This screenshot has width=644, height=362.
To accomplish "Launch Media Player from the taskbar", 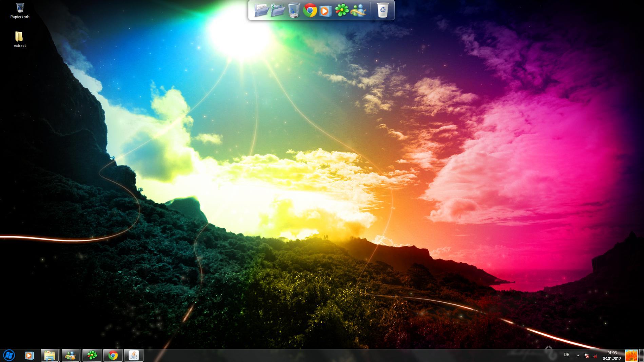I will point(29,355).
